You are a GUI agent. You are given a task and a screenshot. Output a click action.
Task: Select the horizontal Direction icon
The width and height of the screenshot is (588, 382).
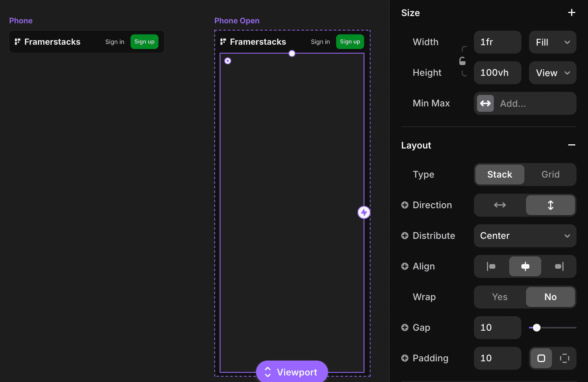(499, 205)
